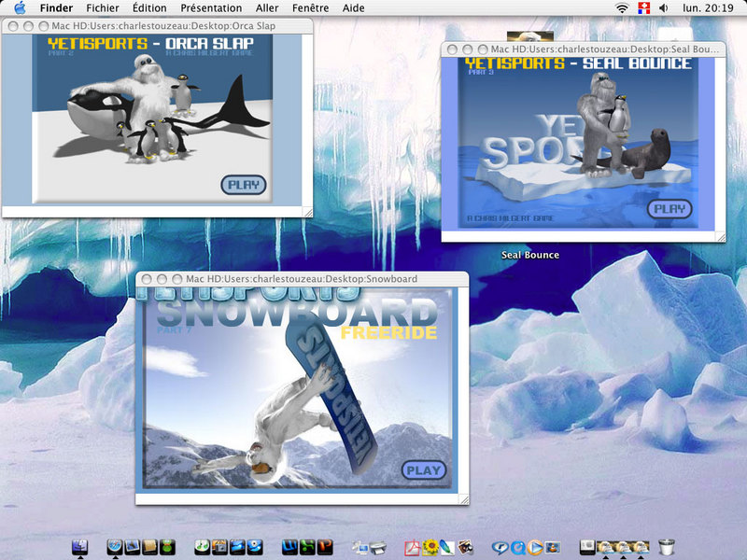This screenshot has height=560, width=747.
Task: Open the Aller menu
Action: 267,8
